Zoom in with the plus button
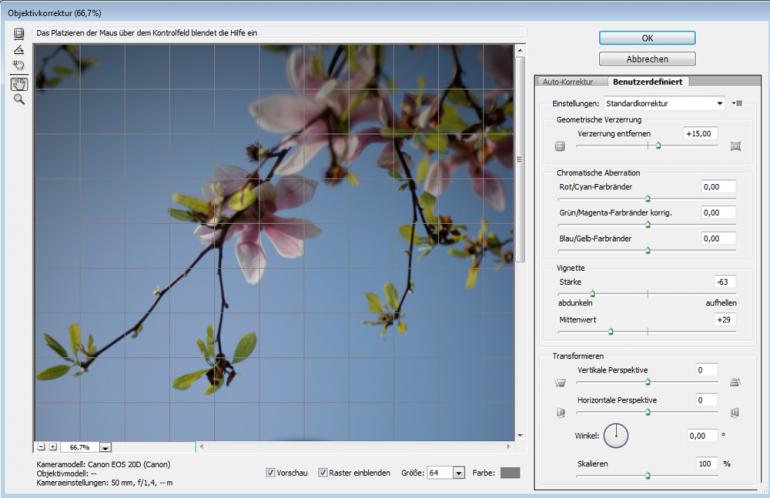Viewport: 770px width, 498px height. point(53,447)
